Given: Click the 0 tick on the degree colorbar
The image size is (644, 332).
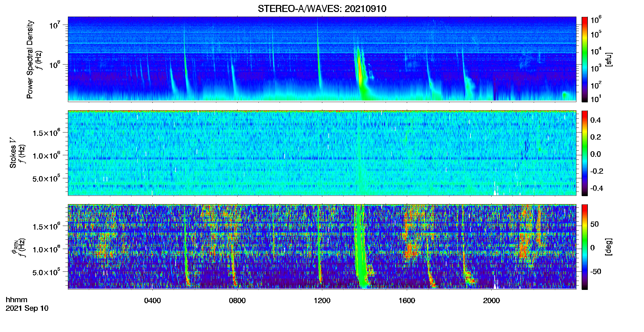Looking at the screenshot, I should (x=593, y=248).
